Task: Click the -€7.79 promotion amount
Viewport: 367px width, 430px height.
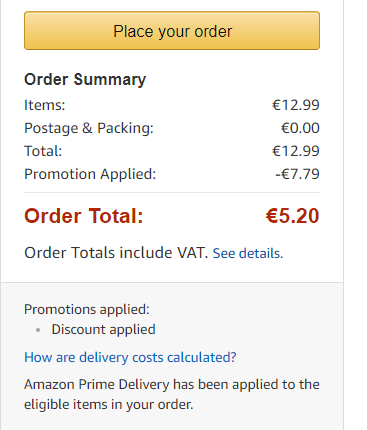Action: 297,174
